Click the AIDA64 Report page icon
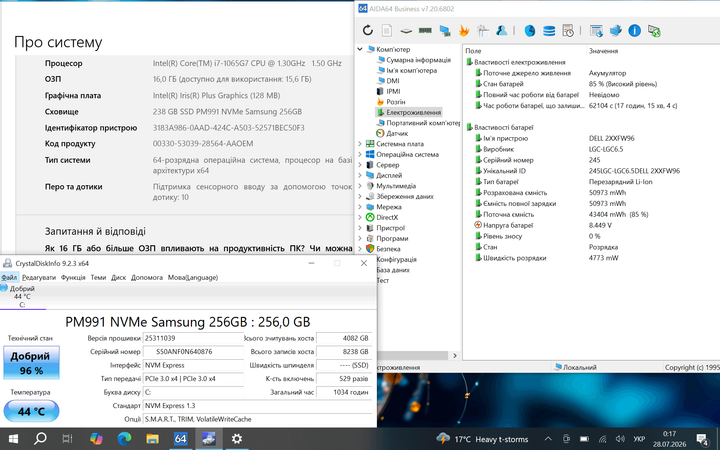 tap(387, 31)
